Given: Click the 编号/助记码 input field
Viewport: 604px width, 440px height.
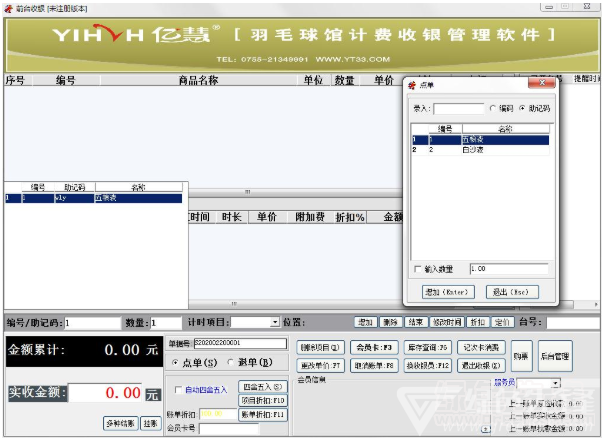Looking at the screenshot, I should coord(92,323).
